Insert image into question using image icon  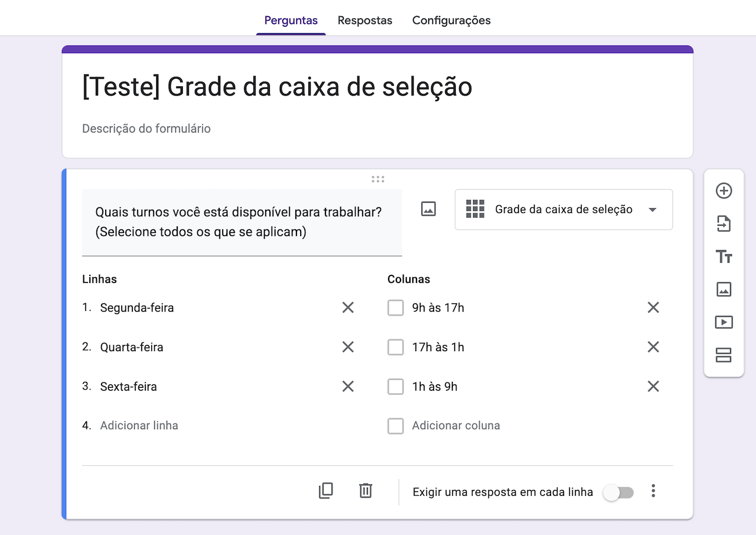point(428,209)
